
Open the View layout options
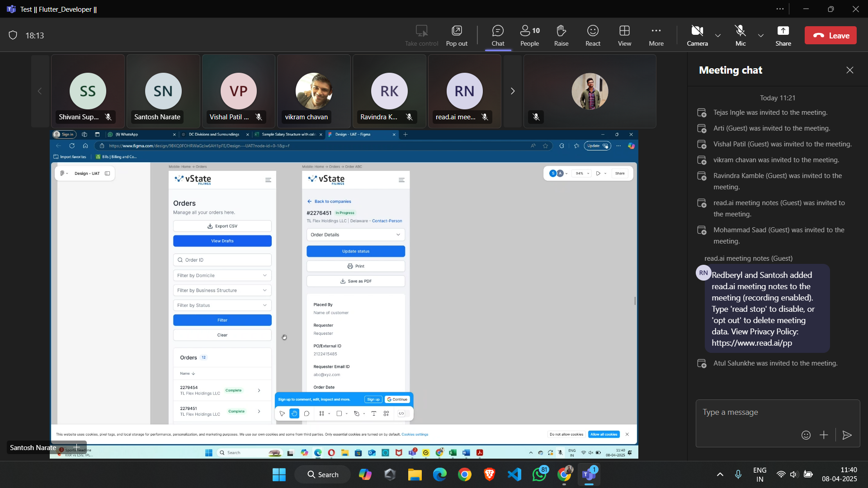click(624, 35)
